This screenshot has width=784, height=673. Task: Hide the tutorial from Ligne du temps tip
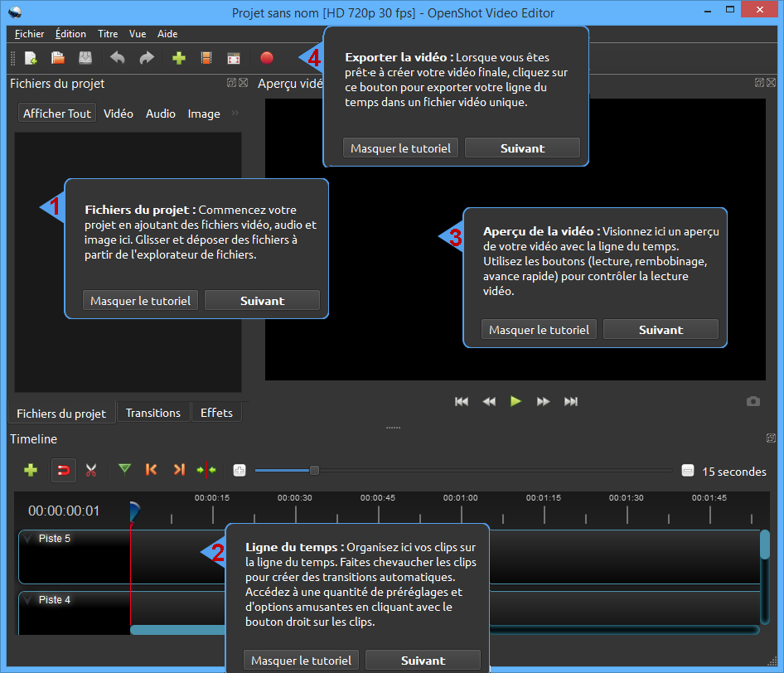click(301, 660)
